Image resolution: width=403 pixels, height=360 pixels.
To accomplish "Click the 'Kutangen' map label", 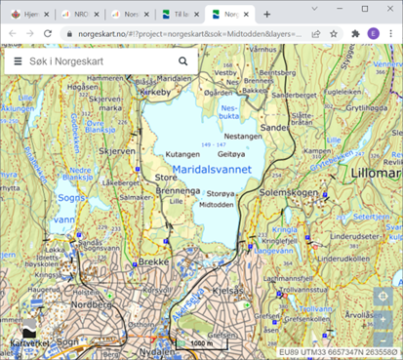I will [183, 154].
